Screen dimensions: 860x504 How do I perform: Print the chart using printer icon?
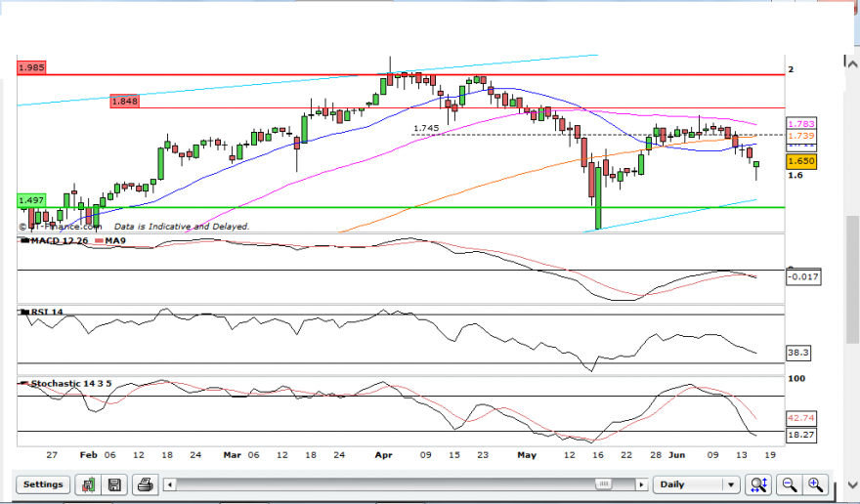click(x=145, y=484)
